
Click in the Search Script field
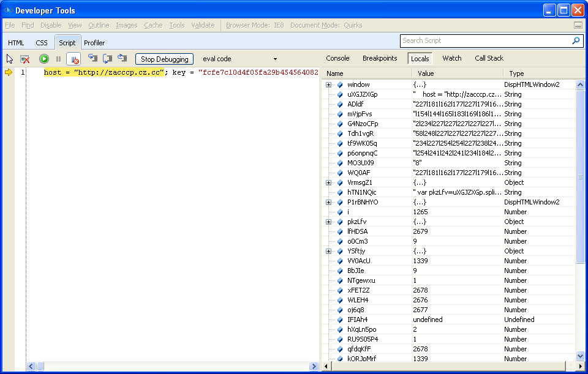pos(484,40)
